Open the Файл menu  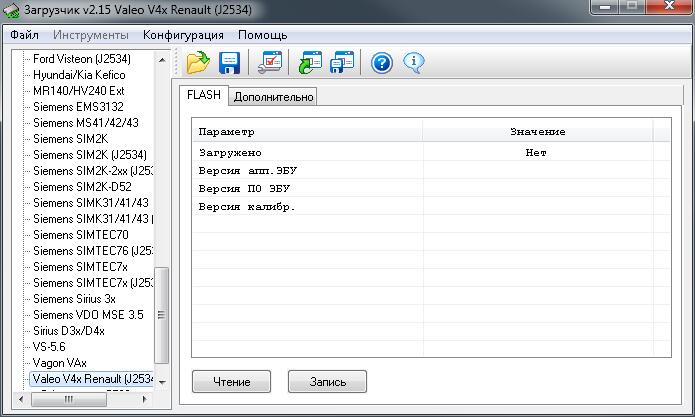coord(24,35)
